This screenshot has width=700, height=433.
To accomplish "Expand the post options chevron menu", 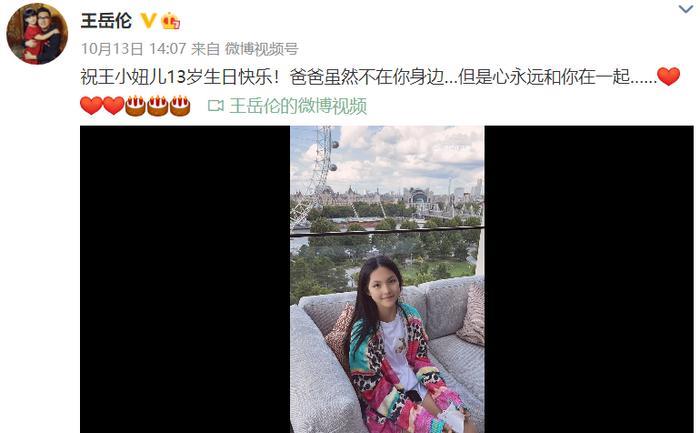I will click(685, 9).
